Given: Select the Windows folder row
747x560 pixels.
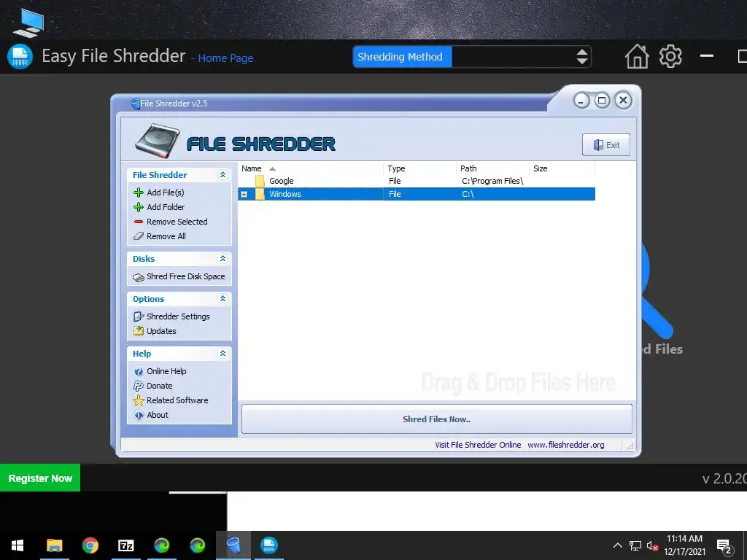Looking at the screenshot, I should click(x=417, y=194).
